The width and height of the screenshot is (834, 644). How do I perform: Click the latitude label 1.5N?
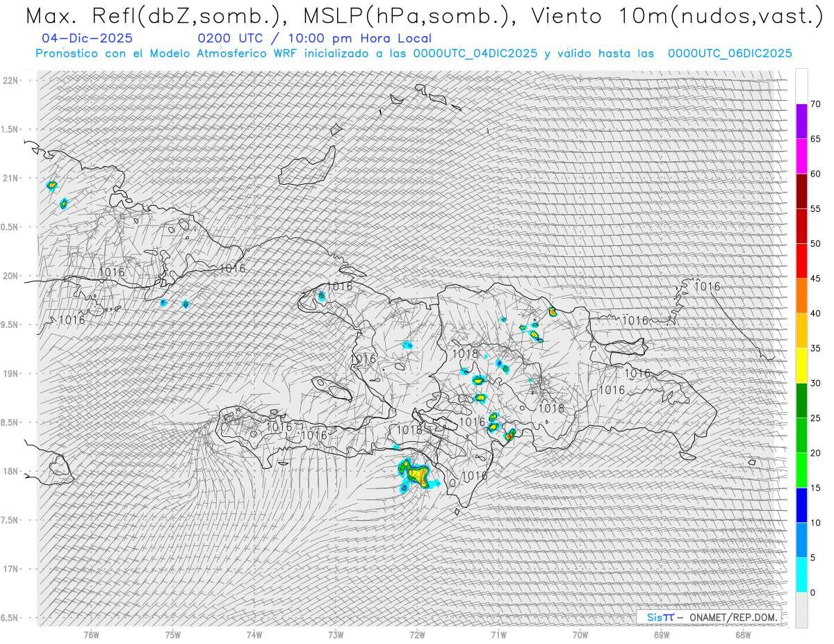pyautogui.click(x=10, y=129)
